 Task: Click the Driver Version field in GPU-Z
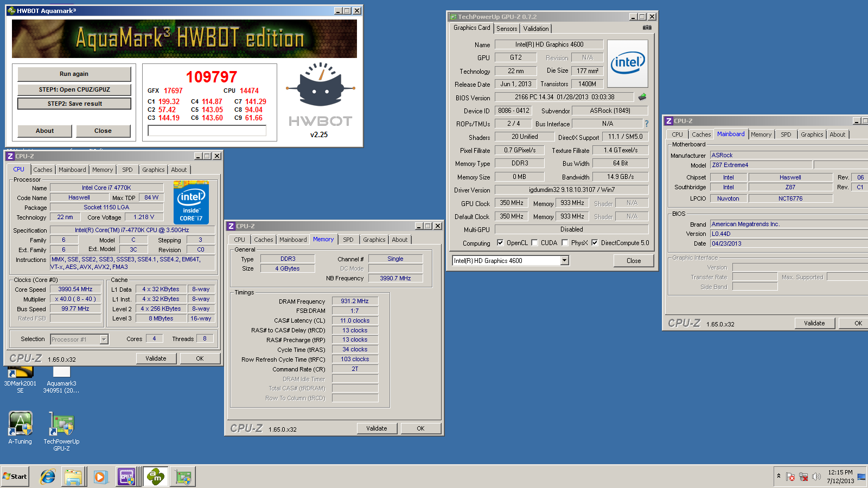pos(572,190)
